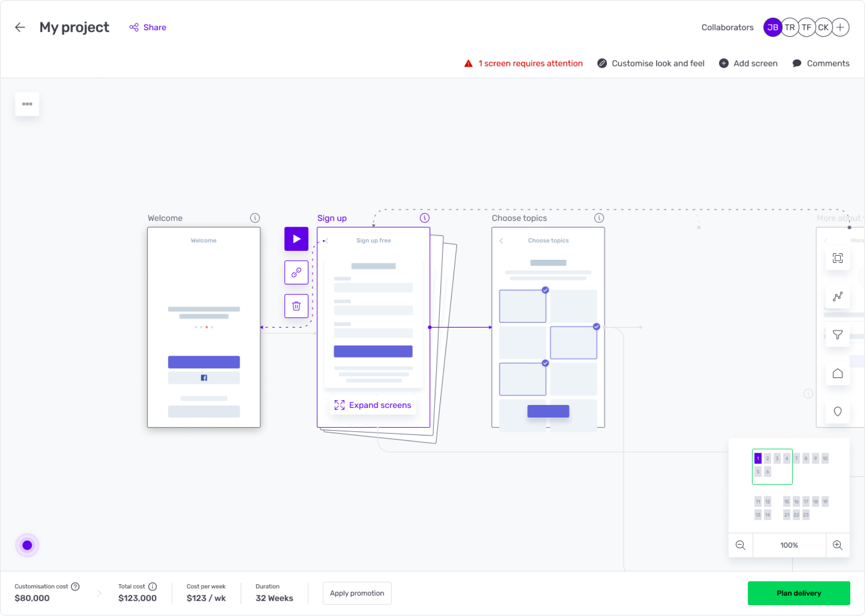Expand cost breakdown chevron
865x616 pixels.
pyautogui.click(x=99, y=593)
